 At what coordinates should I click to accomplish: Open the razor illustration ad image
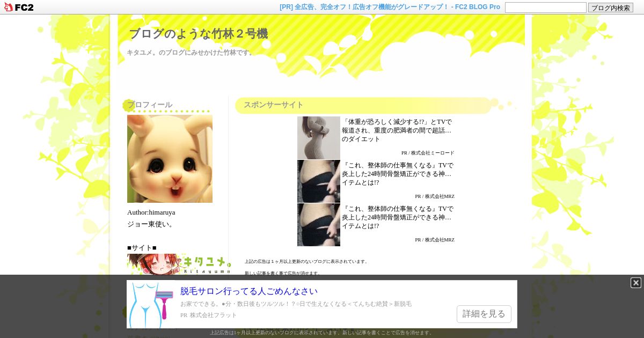tap(151, 304)
